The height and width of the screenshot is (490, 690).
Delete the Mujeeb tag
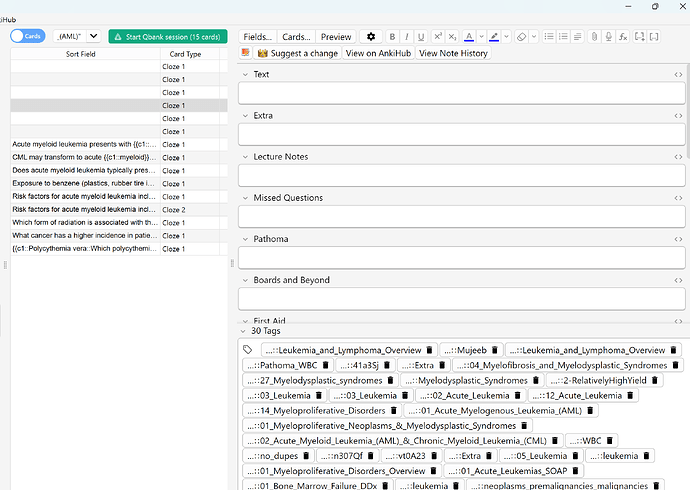[495, 350]
